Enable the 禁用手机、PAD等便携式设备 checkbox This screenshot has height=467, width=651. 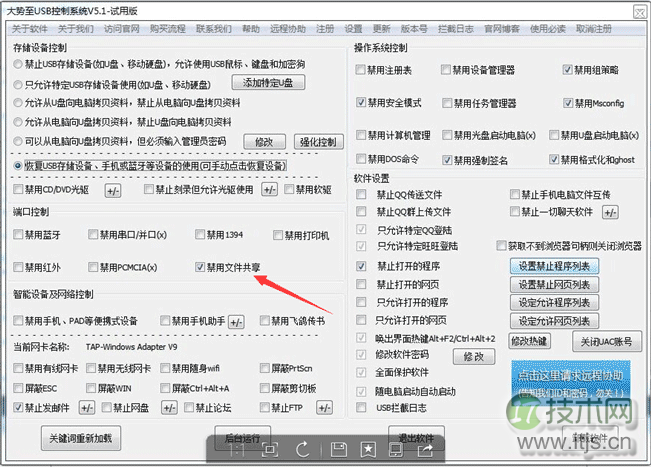pyautogui.click(x=18, y=320)
